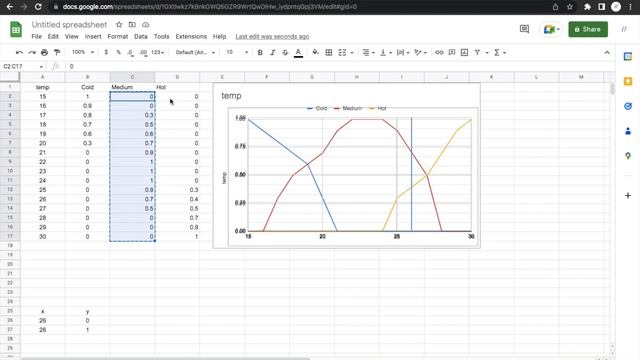The image size is (640, 360).
Task: Click the green Share button
Action: tap(588, 29)
